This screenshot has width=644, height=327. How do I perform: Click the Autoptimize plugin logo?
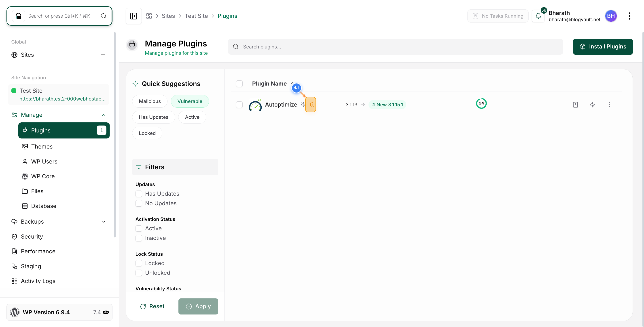point(255,105)
